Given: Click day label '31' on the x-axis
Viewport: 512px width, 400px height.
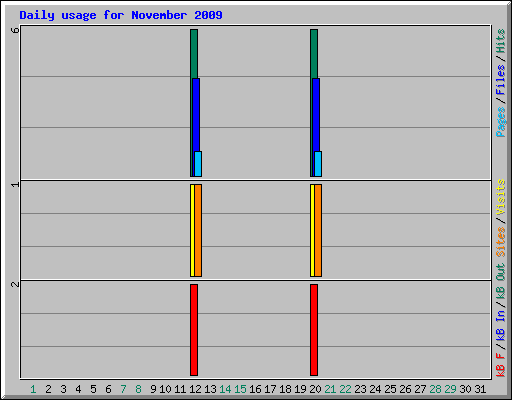Looking at the screenshot, I should tap(480, 389).
